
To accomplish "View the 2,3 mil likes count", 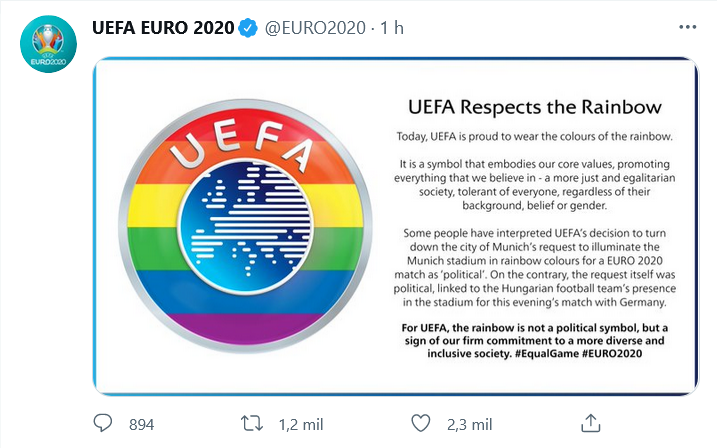I will coord(470,425).
